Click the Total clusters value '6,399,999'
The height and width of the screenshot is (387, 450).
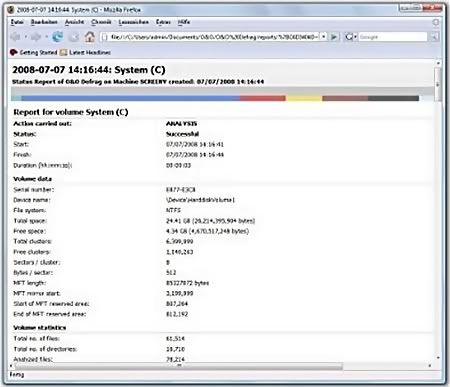[179, 241]
